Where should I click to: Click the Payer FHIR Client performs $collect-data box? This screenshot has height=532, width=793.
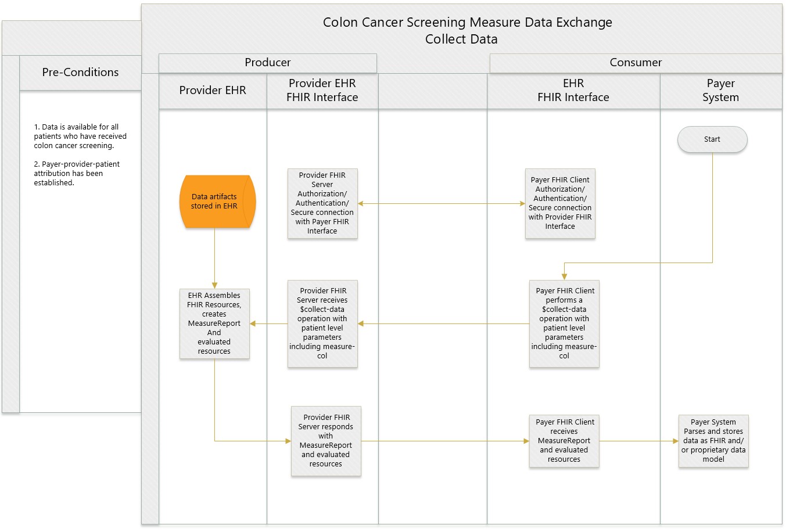[x=564, y=323]
